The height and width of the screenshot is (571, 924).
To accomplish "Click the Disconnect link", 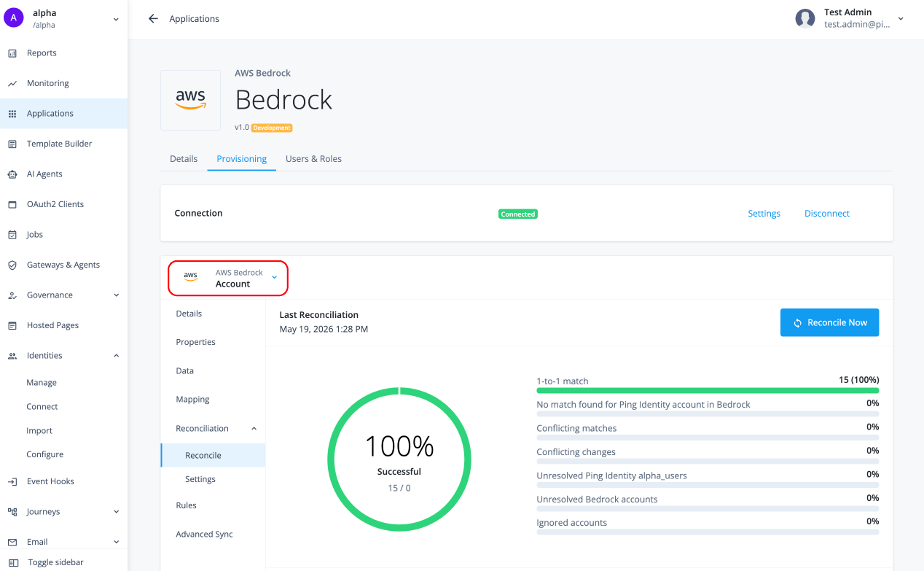I will [x=827, y=214].
